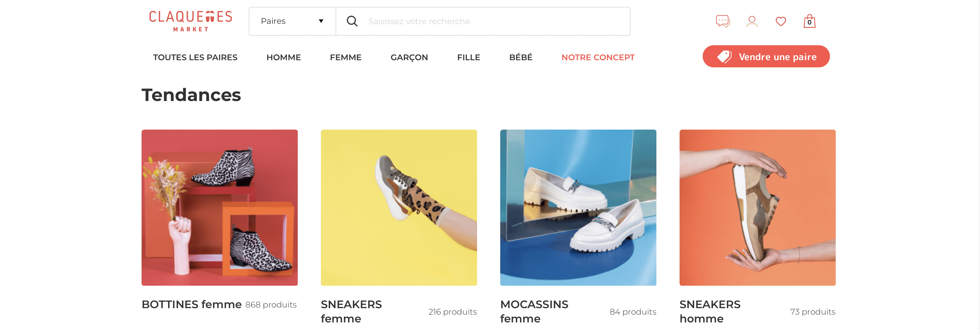980x334 pixels.
Task: Visit the NOTRE CONCEPT page
Action: tap(598, 57)
